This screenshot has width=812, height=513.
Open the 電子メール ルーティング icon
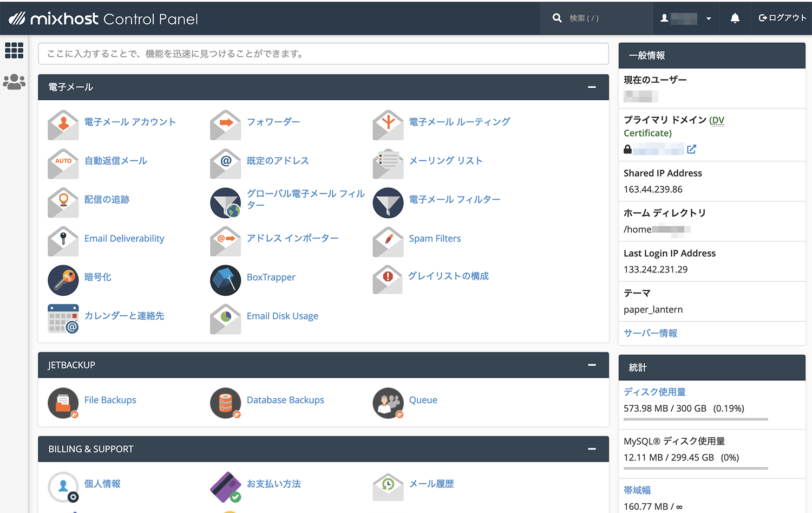[x=388, y=125]
